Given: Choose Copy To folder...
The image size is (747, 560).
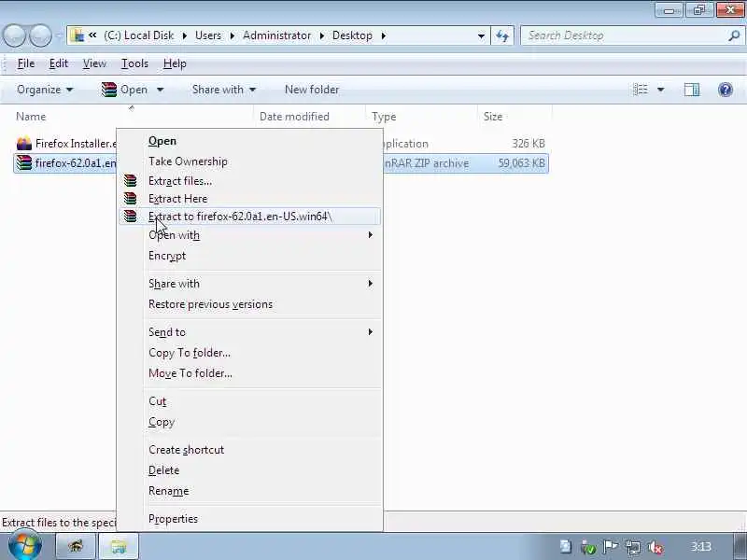Looking at the screenshot, I should tap(249, 353).
